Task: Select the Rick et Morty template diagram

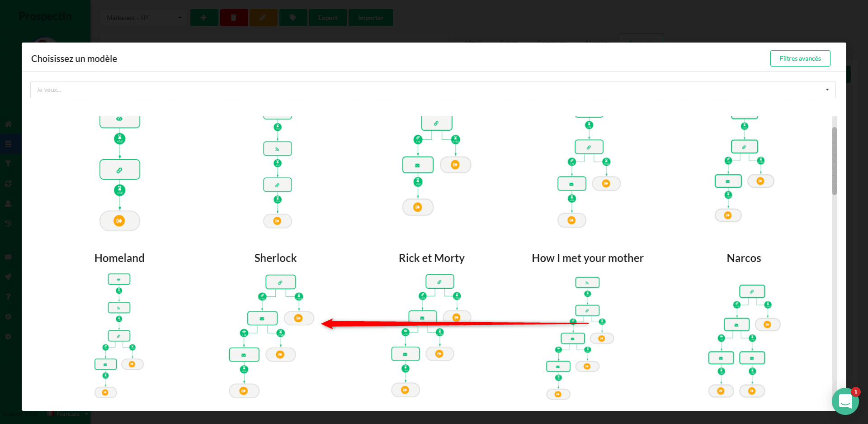Action: [431, 335]
